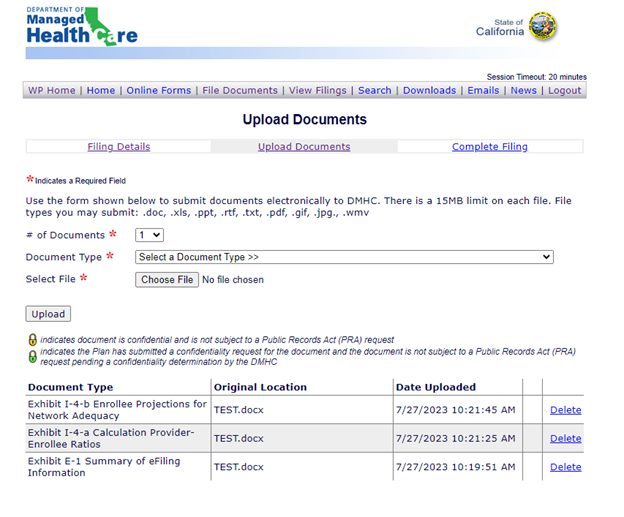624x517 pixels.
Task: Open WP Home in the navigation bar
Action: pos(51,90)
